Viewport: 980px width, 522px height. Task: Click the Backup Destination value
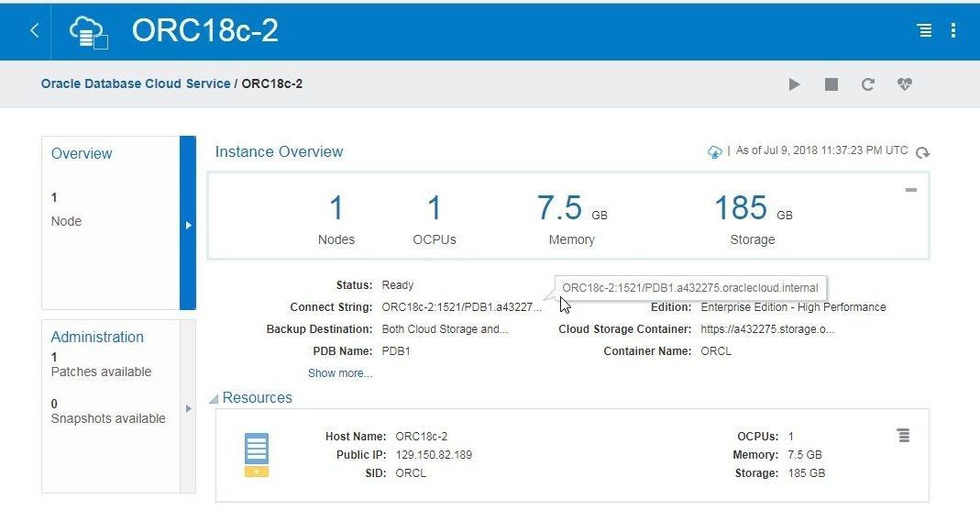point(445,328)
